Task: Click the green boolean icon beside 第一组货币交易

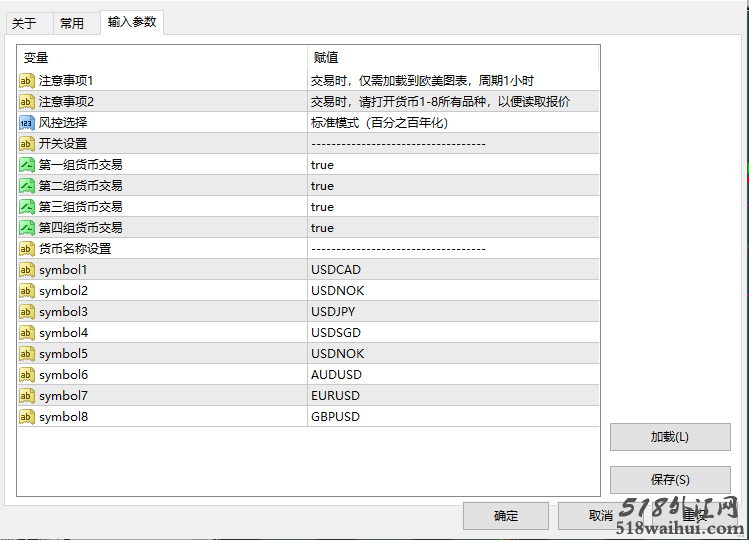Action: (27, 165)
